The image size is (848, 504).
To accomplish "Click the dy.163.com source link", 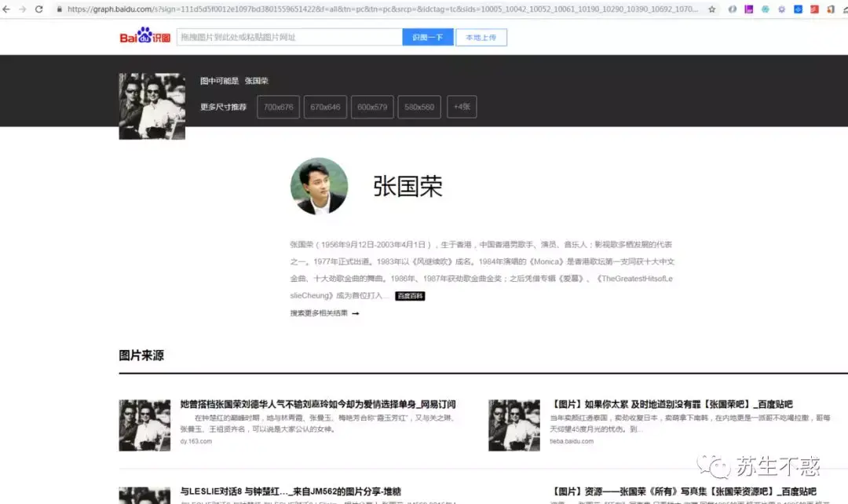I will click(x=196, y=441).
